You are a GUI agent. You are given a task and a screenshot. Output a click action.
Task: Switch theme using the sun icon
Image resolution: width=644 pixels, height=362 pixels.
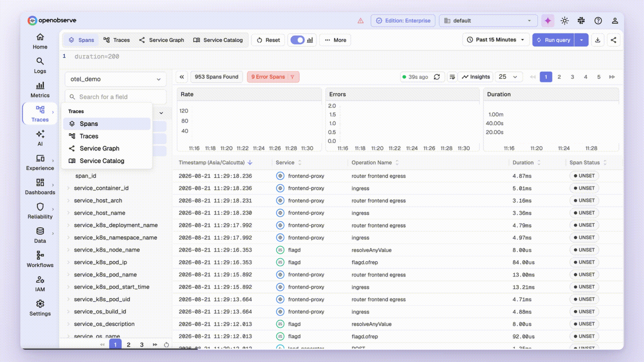pyautogui.click(x=565, y=21)
